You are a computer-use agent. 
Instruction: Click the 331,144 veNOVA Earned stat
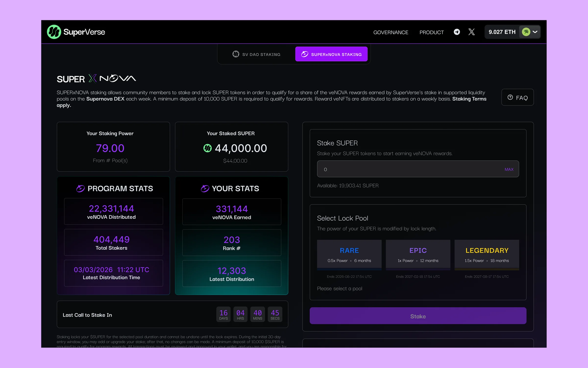coord(232,212)
